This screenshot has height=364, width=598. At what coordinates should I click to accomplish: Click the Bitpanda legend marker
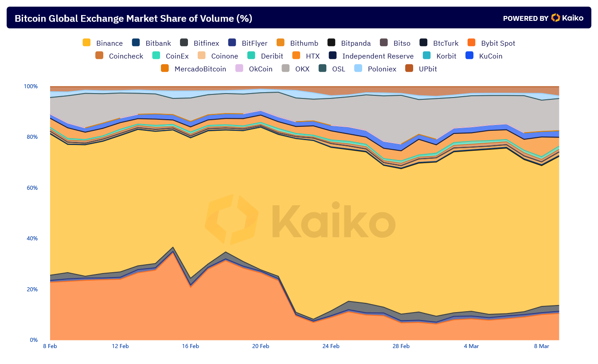pos(331,43)
